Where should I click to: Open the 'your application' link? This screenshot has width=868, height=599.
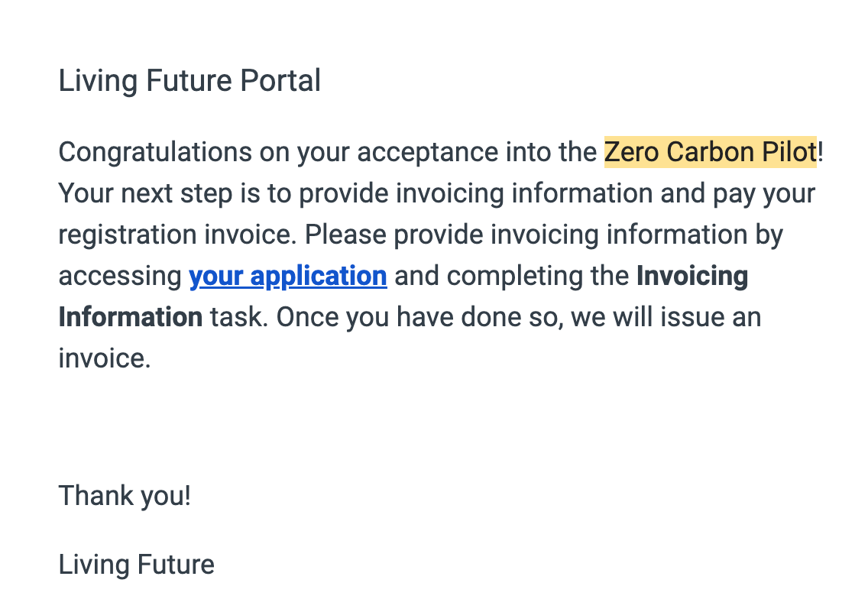coord(287,276)
